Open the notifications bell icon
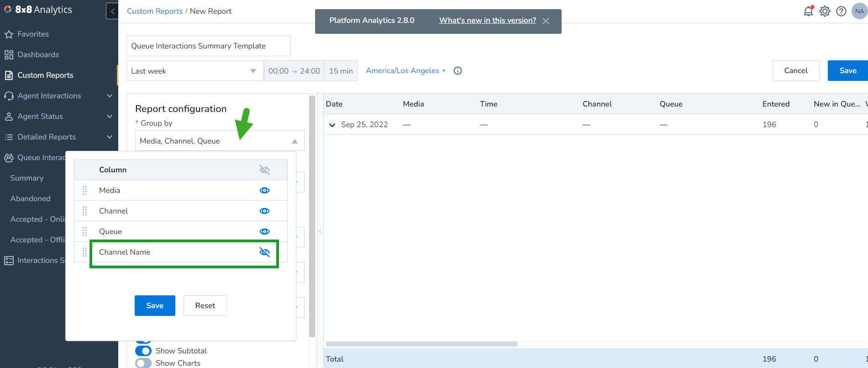This screenshot has width=868, height=368. (x=808, y=11)
